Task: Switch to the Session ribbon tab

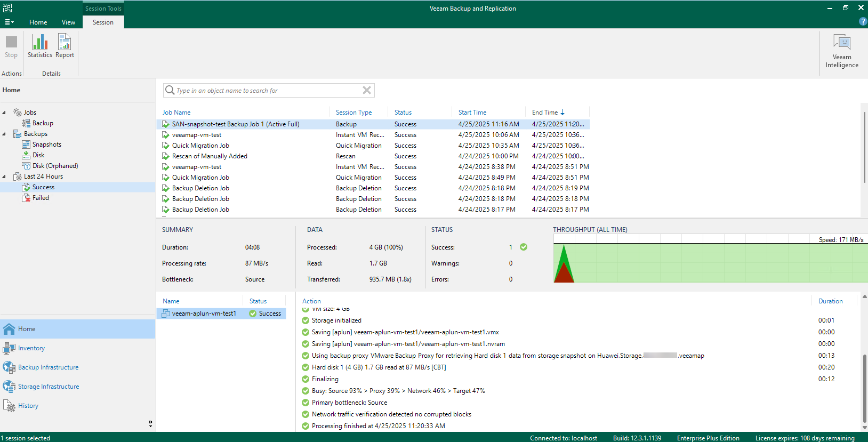Action: [103, 22]
